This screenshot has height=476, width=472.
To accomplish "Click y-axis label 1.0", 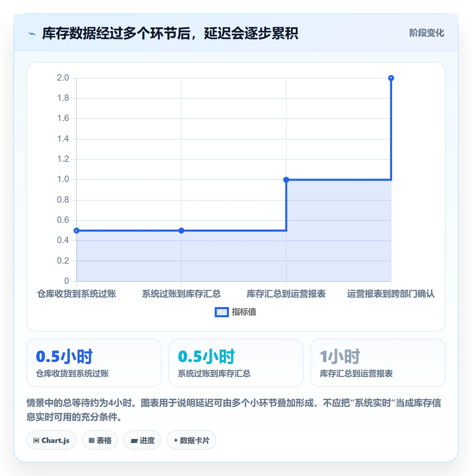I will pyautogui.click(x=63, y=179).
